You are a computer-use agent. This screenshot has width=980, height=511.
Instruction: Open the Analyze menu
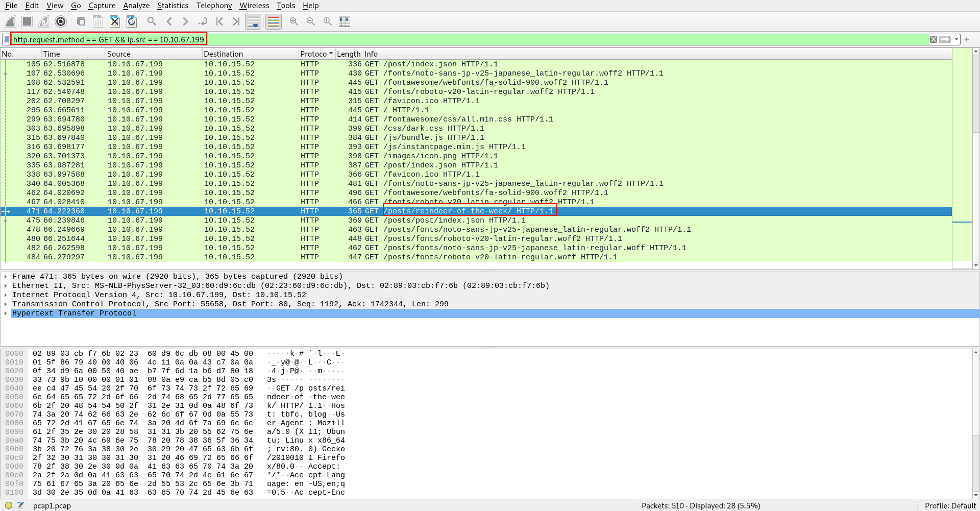[136, 6]
